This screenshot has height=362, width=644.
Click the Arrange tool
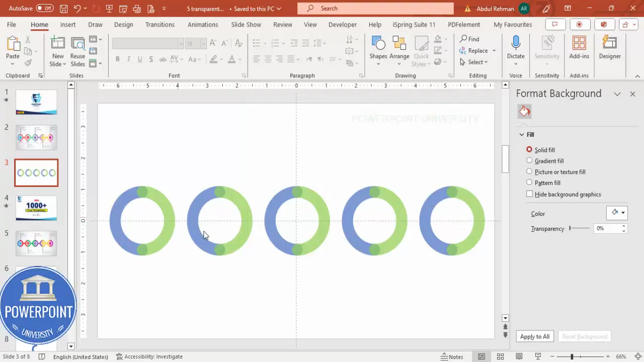[399, 49]
